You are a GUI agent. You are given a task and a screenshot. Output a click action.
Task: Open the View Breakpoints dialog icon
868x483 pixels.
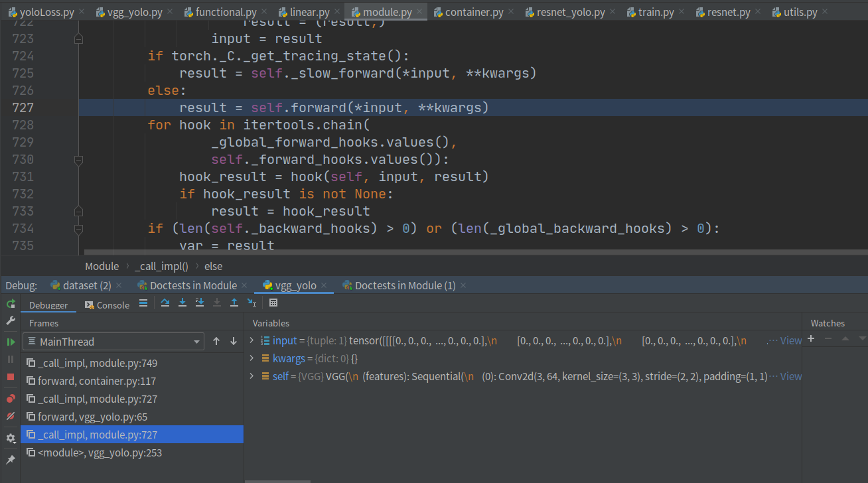10,397
